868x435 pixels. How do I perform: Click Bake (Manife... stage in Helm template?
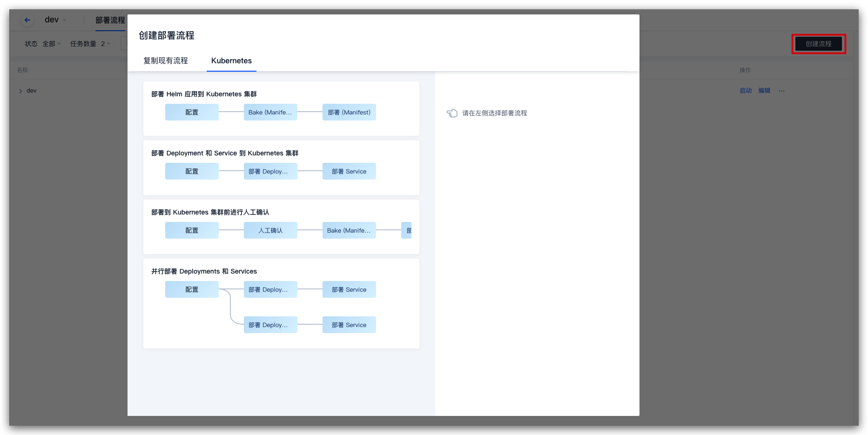270,112
